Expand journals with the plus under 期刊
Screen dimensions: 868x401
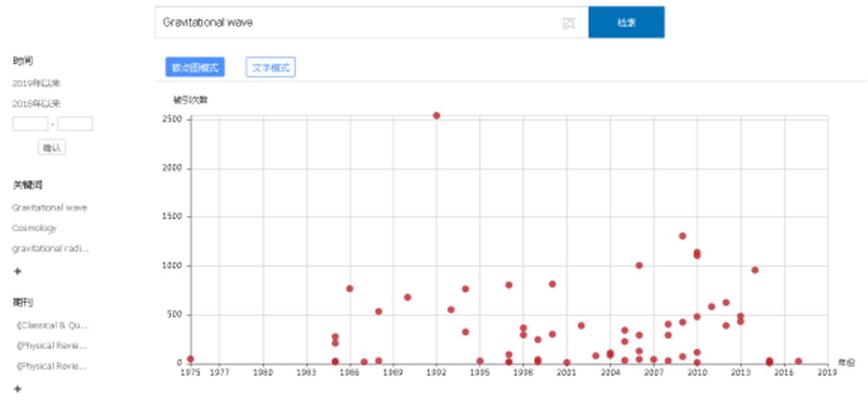pyautogui.click(x=17, y=389)
